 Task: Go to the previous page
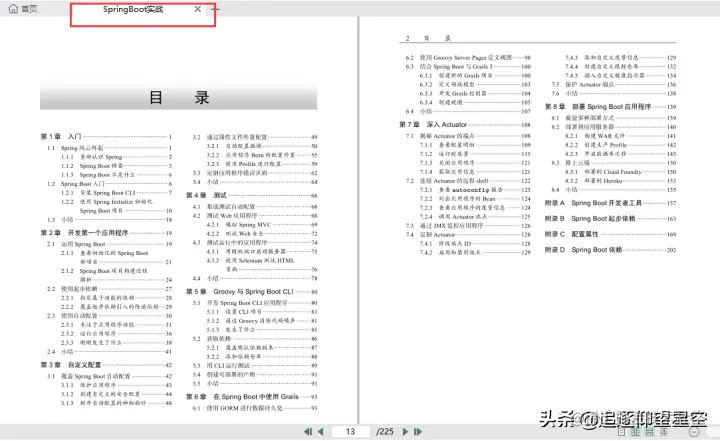pos(321,431)
